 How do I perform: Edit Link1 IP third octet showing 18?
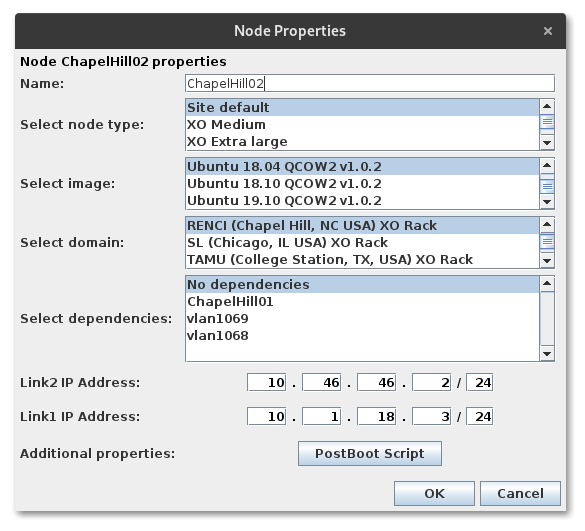coord(376,416)
